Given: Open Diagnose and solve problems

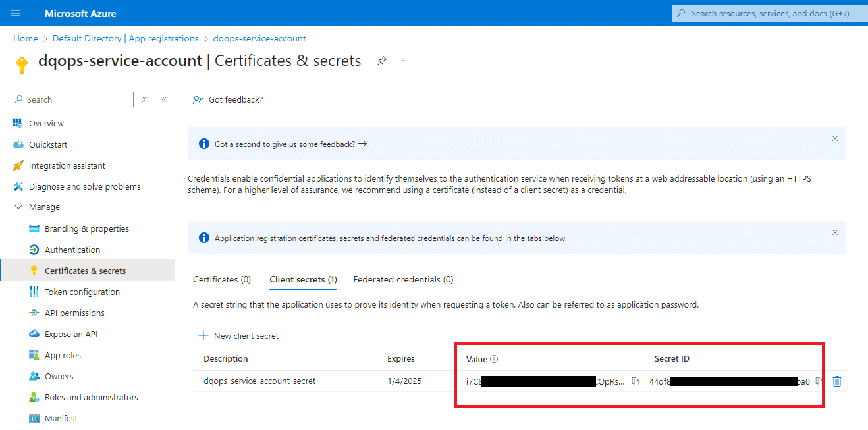Looking at the screenshot, I should pos(85,186).
